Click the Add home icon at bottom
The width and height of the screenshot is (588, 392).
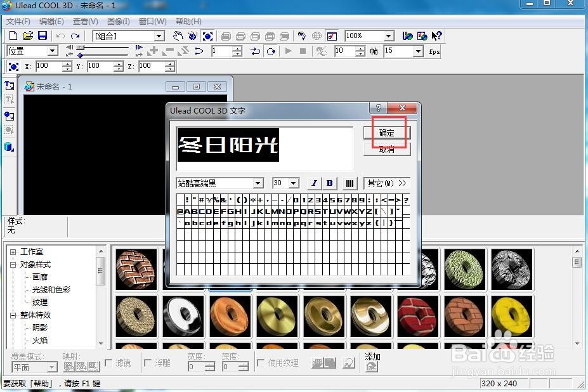pyautogui.click(x=371, y=367)
